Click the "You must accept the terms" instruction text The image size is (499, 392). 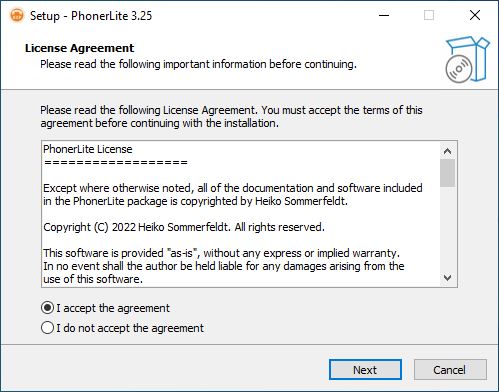click(342, 110)
